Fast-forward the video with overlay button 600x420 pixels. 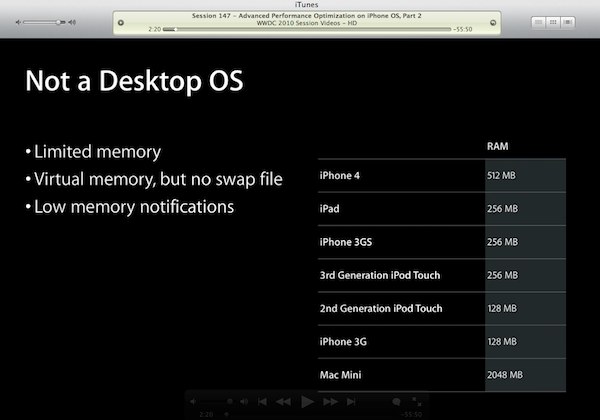click(x=330, y=402)
